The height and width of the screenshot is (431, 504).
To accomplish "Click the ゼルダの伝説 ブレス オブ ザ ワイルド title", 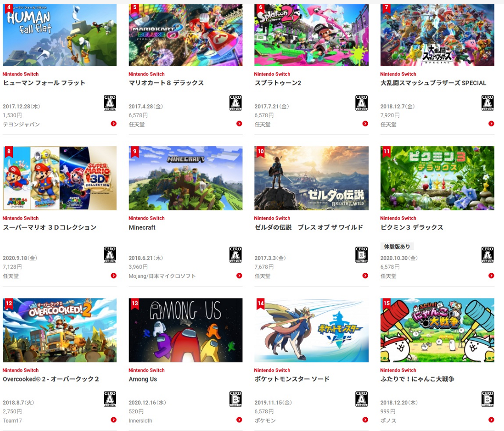I will pos(309,227).
